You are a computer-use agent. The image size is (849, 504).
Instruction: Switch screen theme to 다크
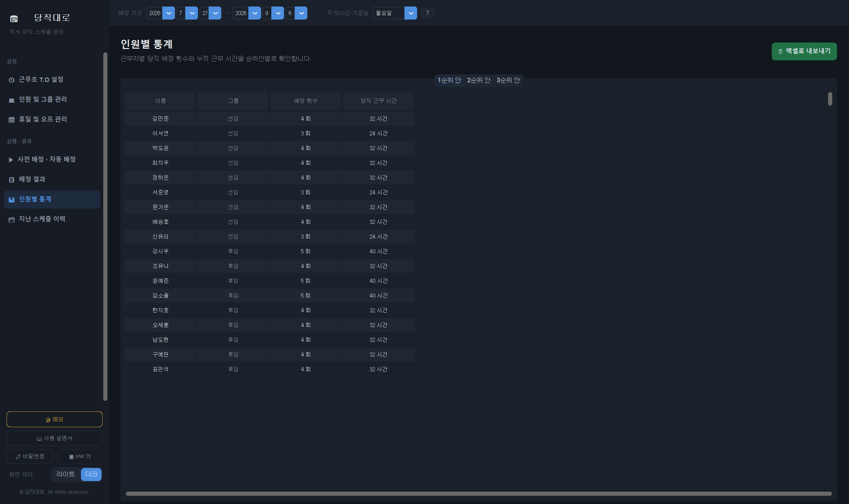91,474
